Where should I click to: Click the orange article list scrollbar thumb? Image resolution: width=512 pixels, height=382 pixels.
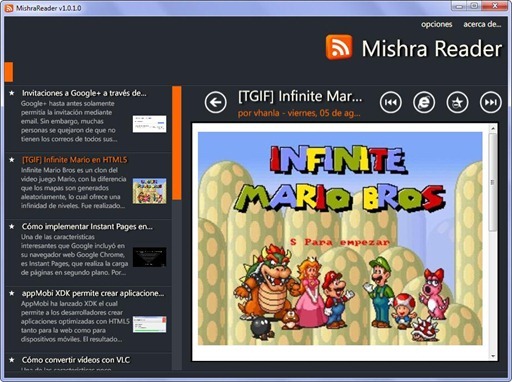177,143
